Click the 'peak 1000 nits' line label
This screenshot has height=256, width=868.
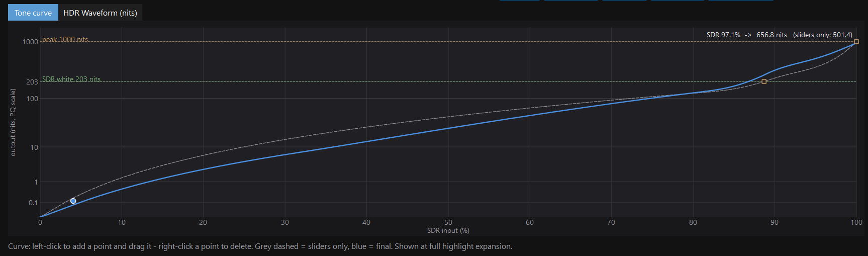pyautogui.click(x=65, y=39)
